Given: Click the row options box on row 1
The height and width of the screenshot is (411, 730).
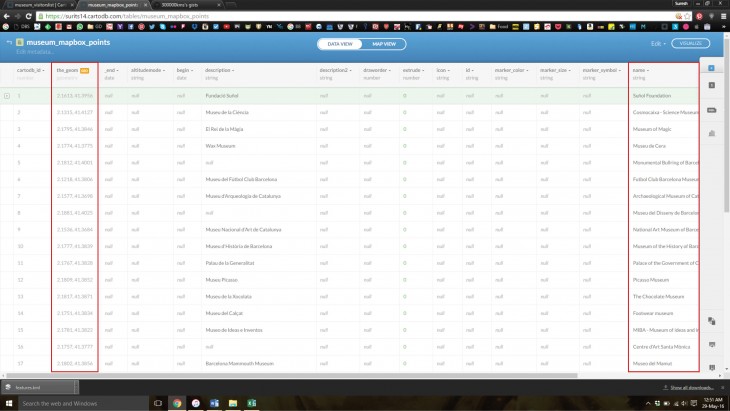Looking at the screenshot, I should [7, 95].
